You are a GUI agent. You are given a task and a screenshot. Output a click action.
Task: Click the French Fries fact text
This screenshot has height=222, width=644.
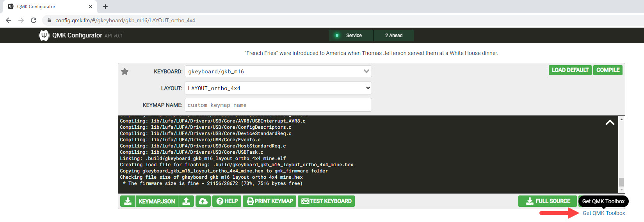(x=371, y=53)
